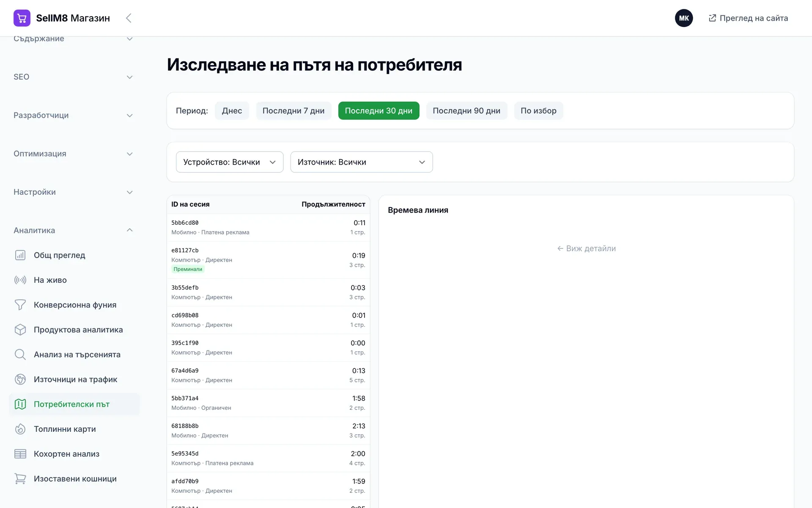
Task: Select the Последни 90 дни period
Action: [466, 111]
